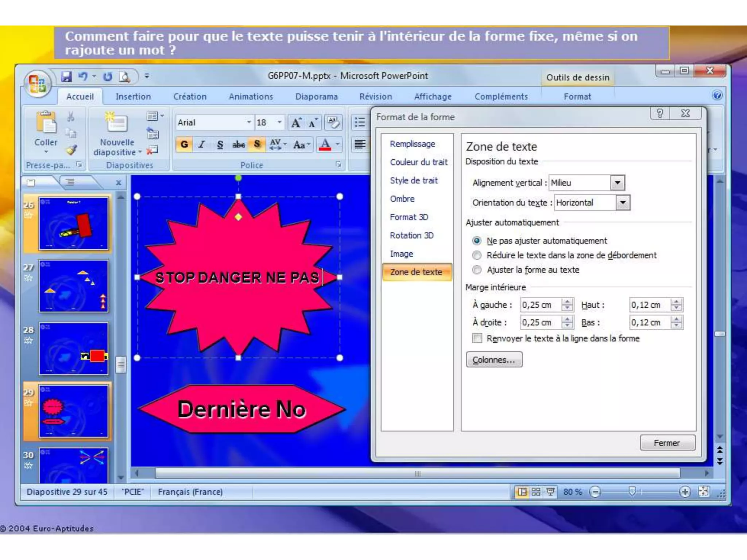Open slide layout dropdown
This screenshot has width=747, height=560.
coord(155,116)
